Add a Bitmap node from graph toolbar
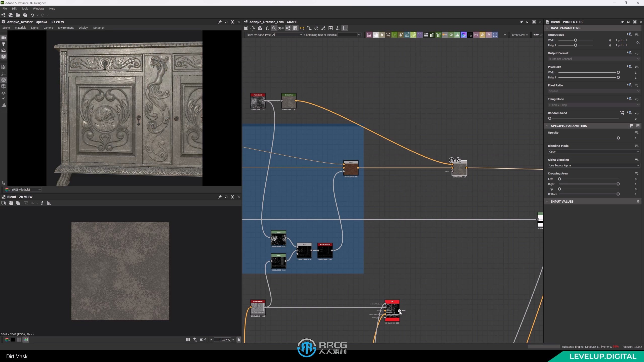This screenshot has height=362, width=644. (x=369, y=35)
